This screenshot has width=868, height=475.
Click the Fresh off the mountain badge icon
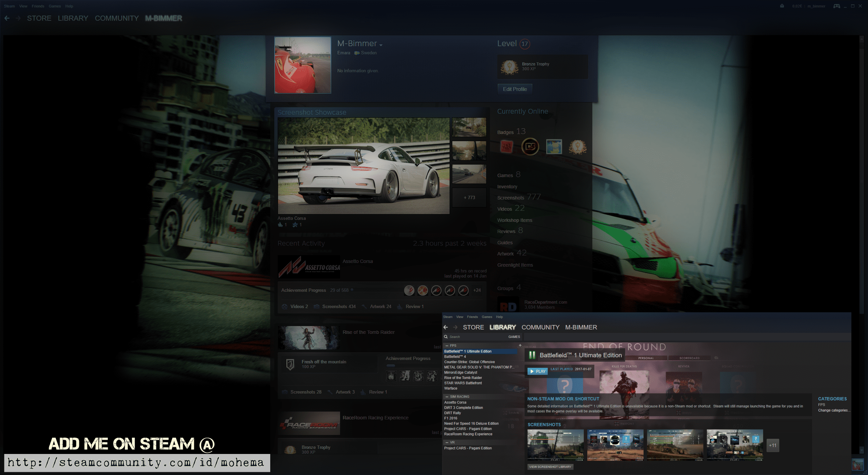click(x=290, y=364)
